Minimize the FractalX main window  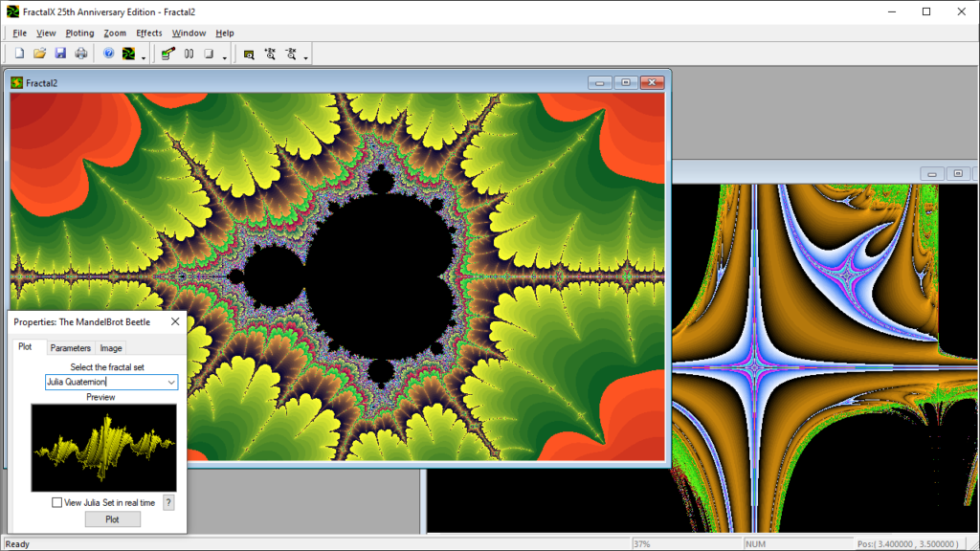pos(892,11)
